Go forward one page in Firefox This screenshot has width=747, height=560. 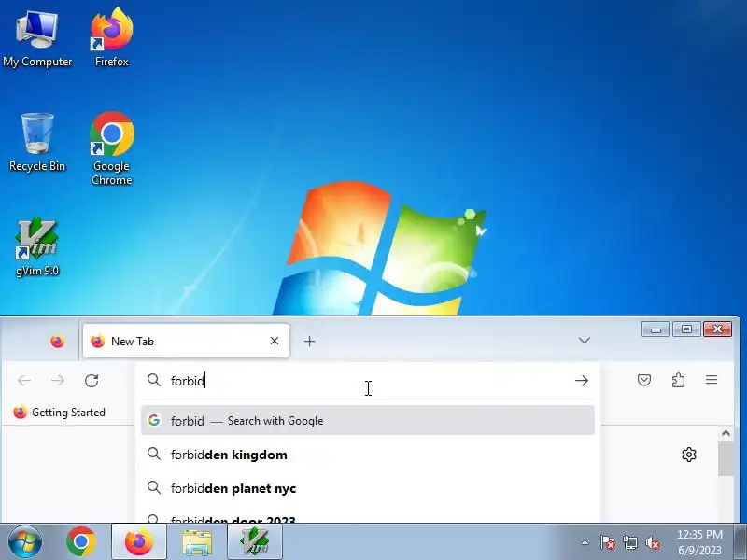pos(58,381)
